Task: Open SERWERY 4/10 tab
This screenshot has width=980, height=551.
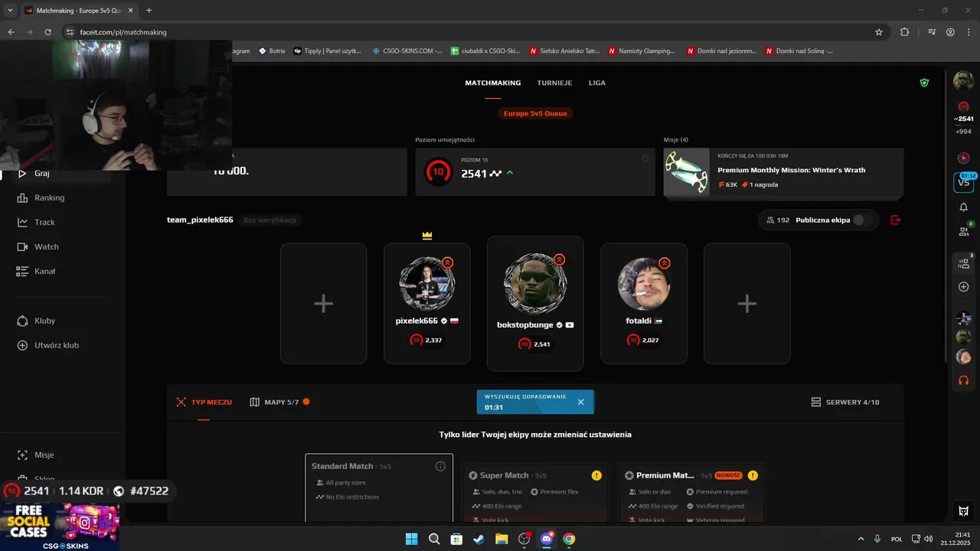Action: click(845, 402)
